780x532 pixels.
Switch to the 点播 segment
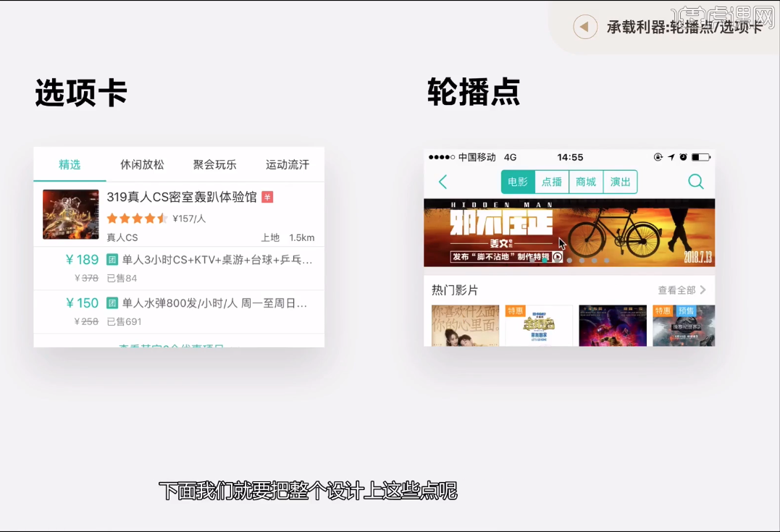552,182
